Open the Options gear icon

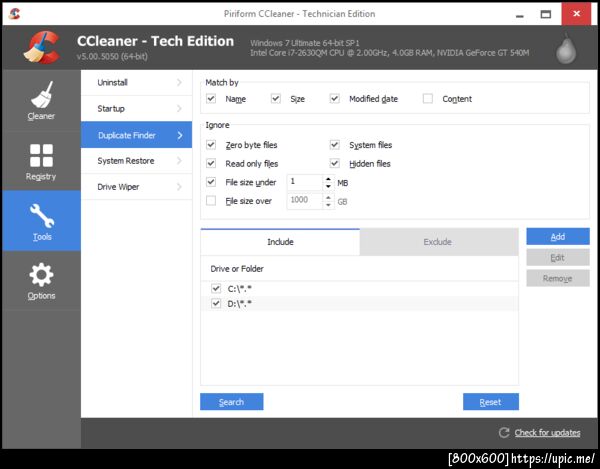(41, 275)
